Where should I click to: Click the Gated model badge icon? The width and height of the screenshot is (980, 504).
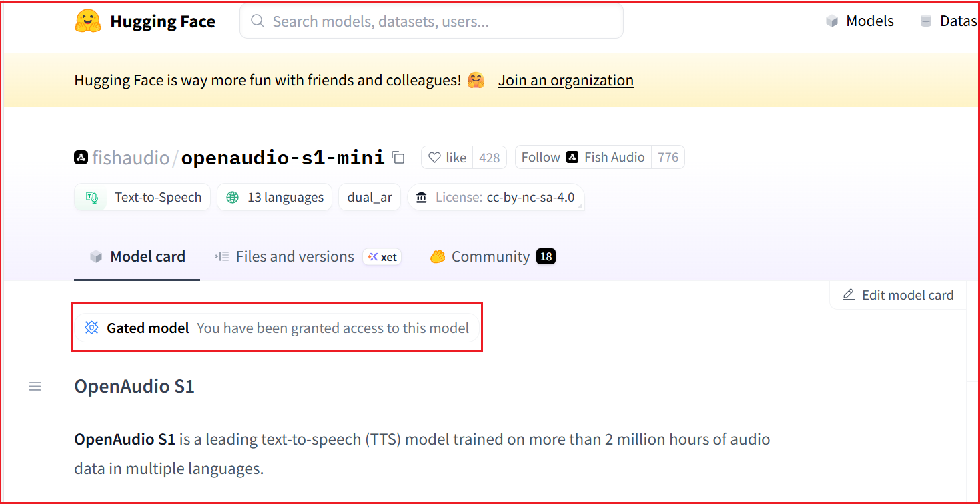(x=92, y=328)
